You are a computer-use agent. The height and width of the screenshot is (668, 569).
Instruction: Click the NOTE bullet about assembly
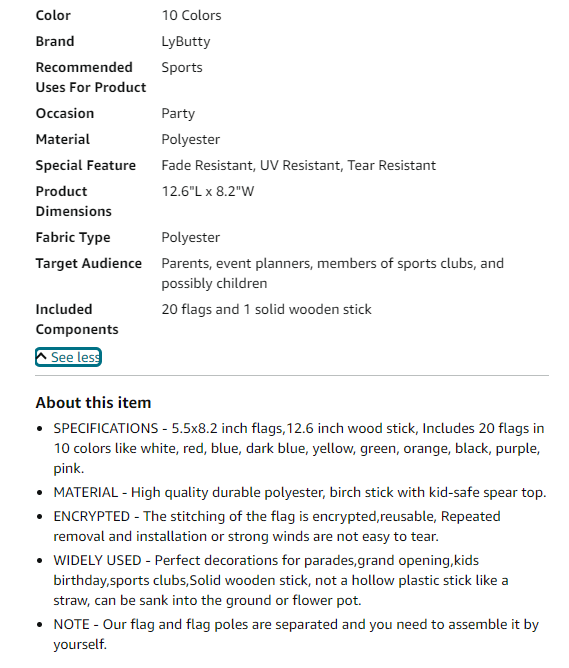pyautogui.click(x=296, y=635)
